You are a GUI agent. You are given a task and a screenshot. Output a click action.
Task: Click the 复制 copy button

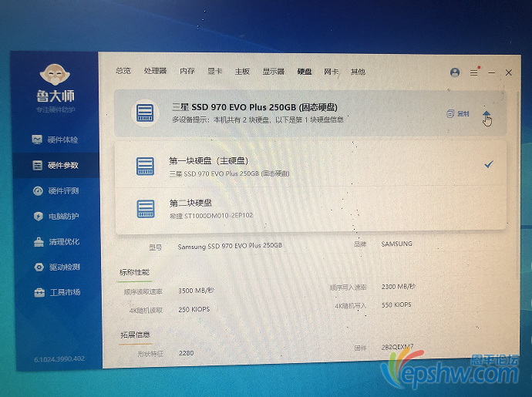(458, 113)
